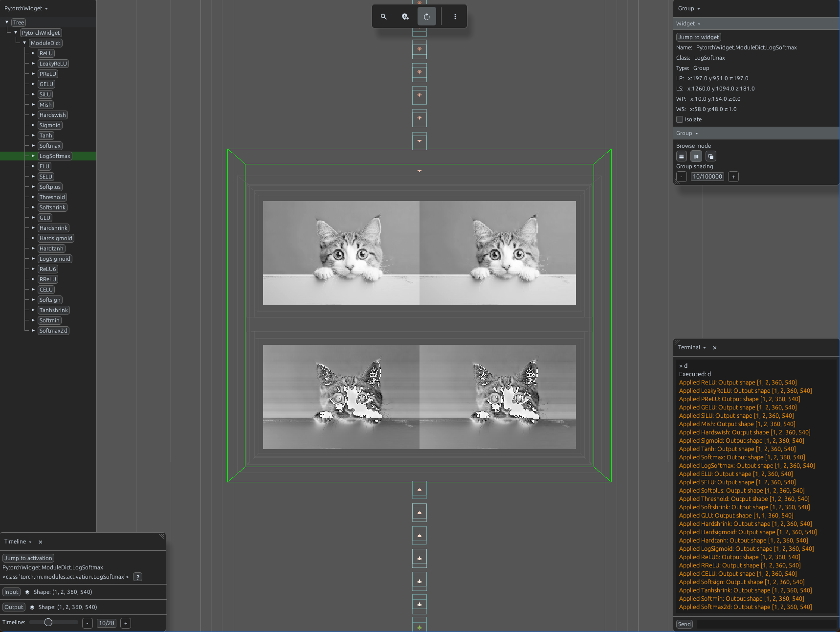Click the small marker at top of LogSoftmax group
Image resolution: width=840 pixels, height=632 pixels.
(419, 171)
